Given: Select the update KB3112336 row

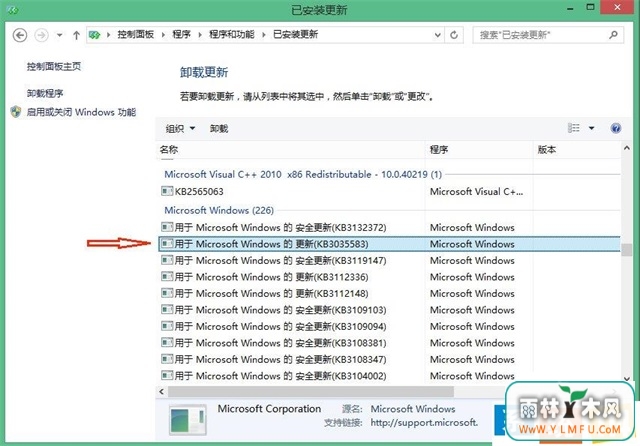Looking at the screenshot, I should [x=389, y=277].
